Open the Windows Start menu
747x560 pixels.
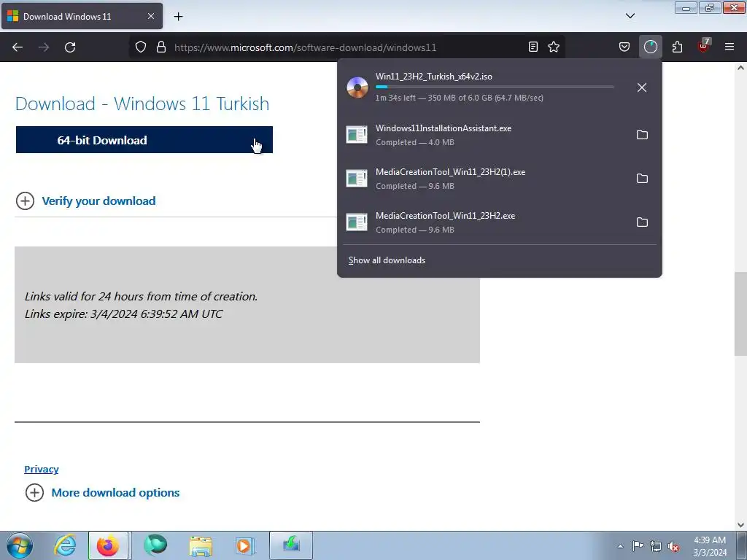coord(20,545)
